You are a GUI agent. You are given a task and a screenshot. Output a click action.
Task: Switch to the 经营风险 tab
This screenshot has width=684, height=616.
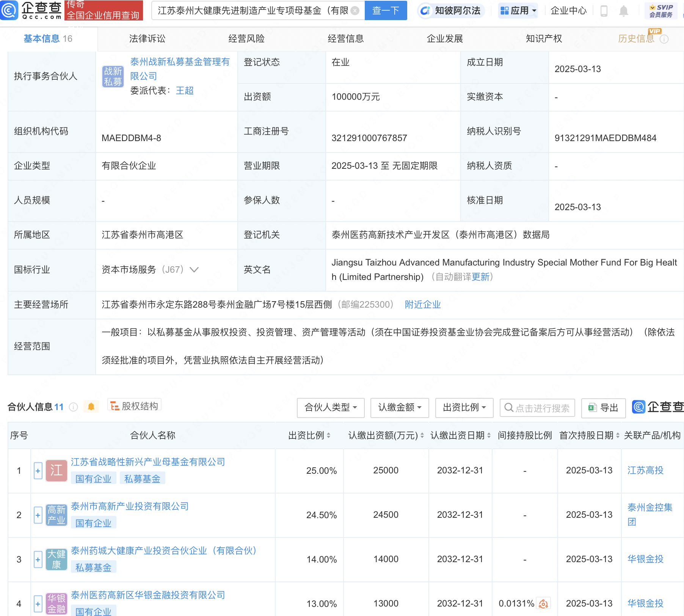point(246,39)
